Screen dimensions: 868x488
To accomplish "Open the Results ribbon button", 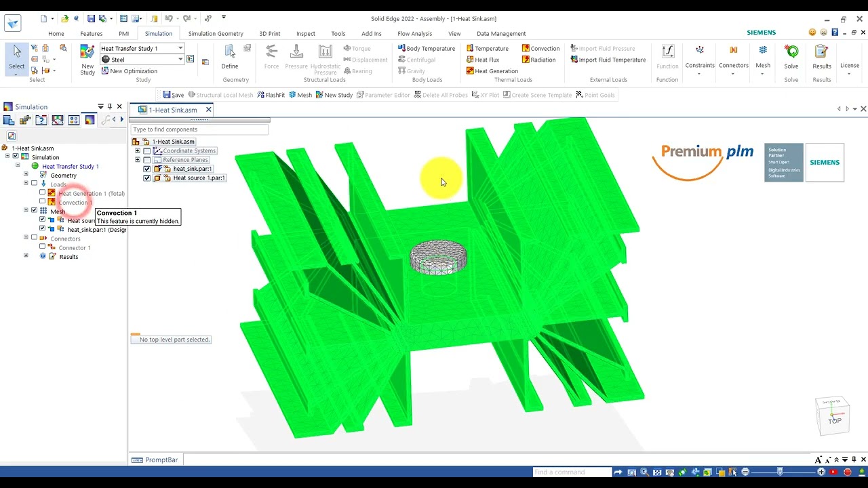I will (822, 57).
